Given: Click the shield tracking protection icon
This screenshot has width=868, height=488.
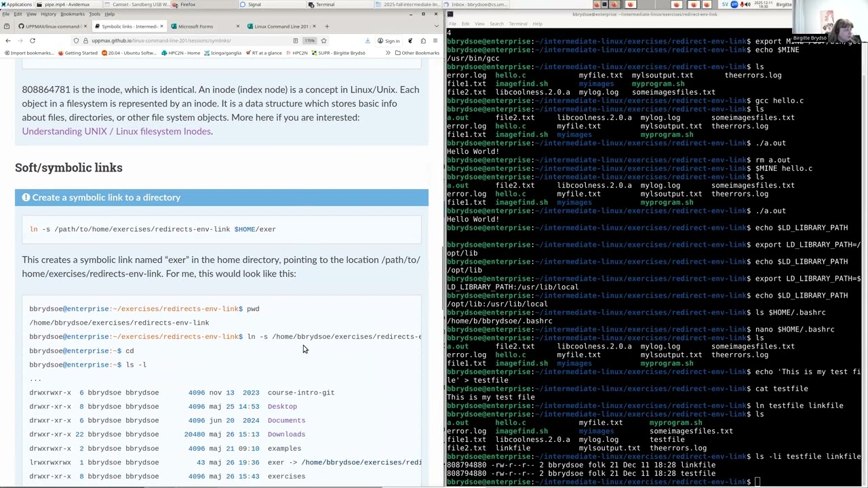Looking at the screenshot, I should 76,41.
